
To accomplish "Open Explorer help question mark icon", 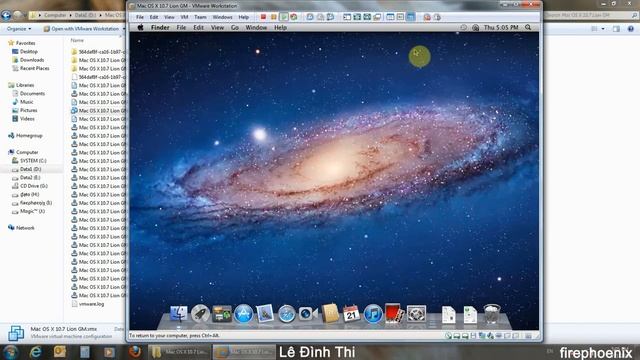I will [x=631, y=29].
